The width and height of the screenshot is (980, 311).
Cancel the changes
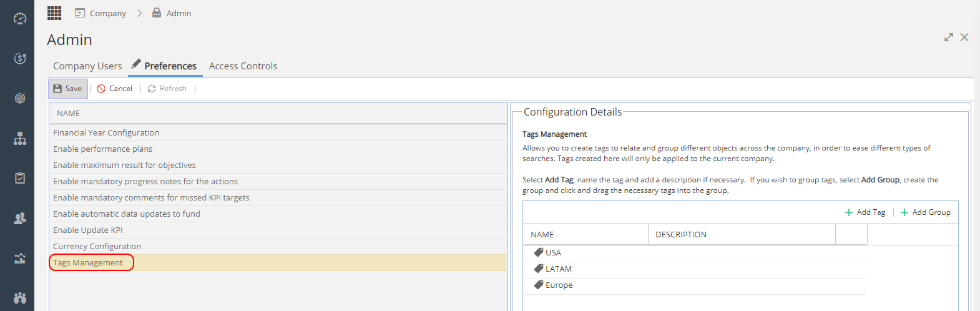(115, 89)
